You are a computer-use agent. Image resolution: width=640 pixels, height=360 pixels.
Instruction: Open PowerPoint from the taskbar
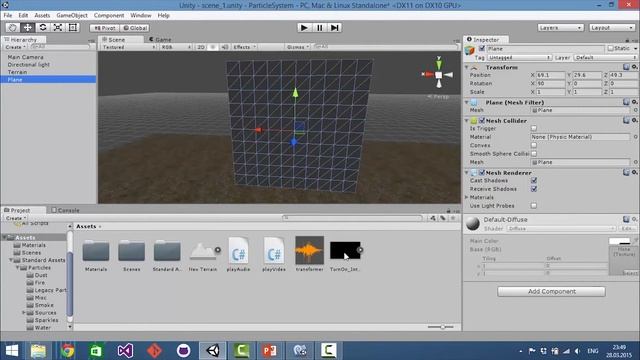[x=270, y=351]
